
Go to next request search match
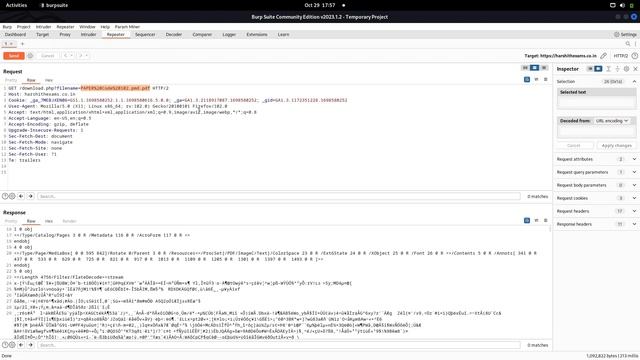31,196
